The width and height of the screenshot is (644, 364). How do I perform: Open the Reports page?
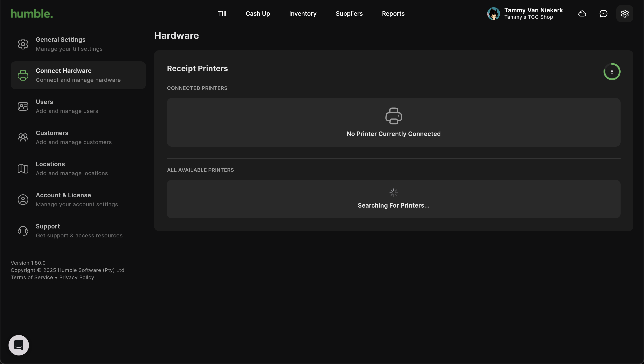pyautogui.click(x=393, y=13)
